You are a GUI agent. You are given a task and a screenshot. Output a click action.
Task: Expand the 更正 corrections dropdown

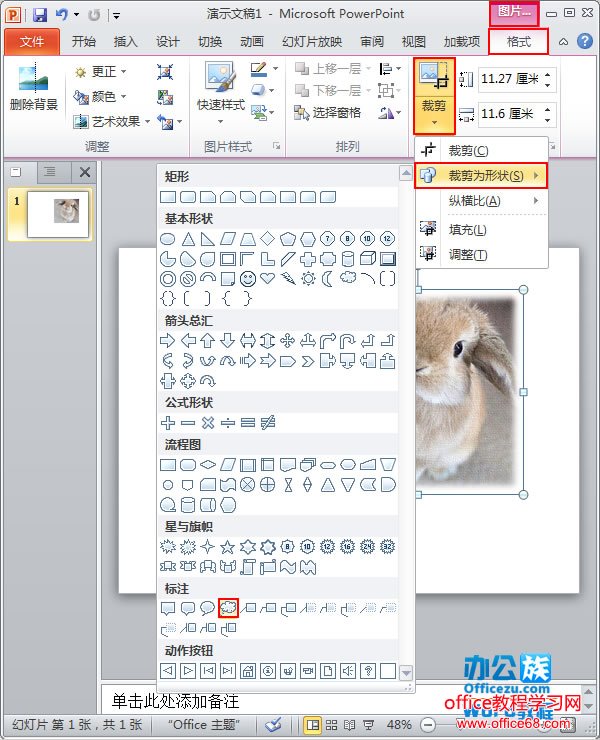point(124,72)
